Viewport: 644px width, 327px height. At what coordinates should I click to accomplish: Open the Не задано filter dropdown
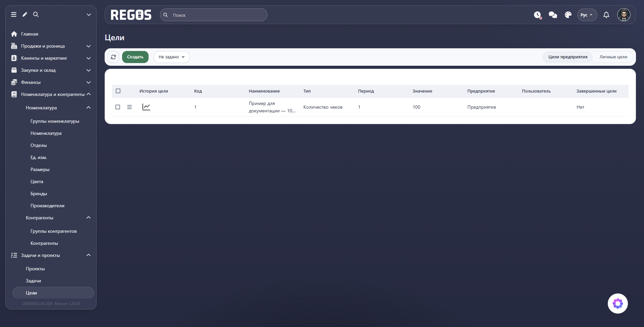pyautogui.click(x=172, y=57)
